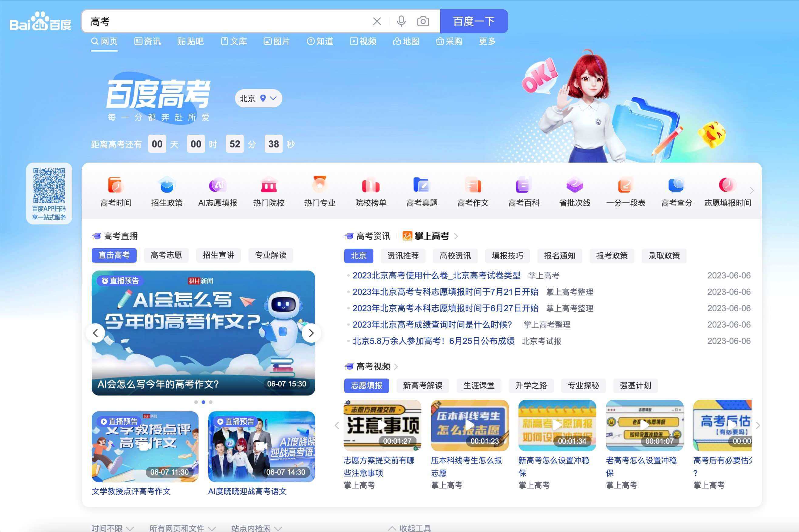Show more shortcut icons with right chevron
This screenshot has height=532, width=799.
[x=752, y=190]
